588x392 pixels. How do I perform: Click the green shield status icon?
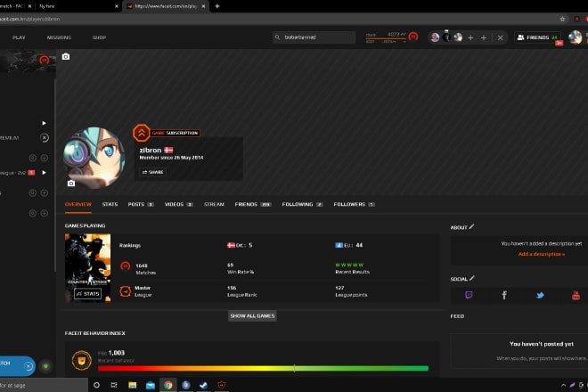click(x=45, y=366)
